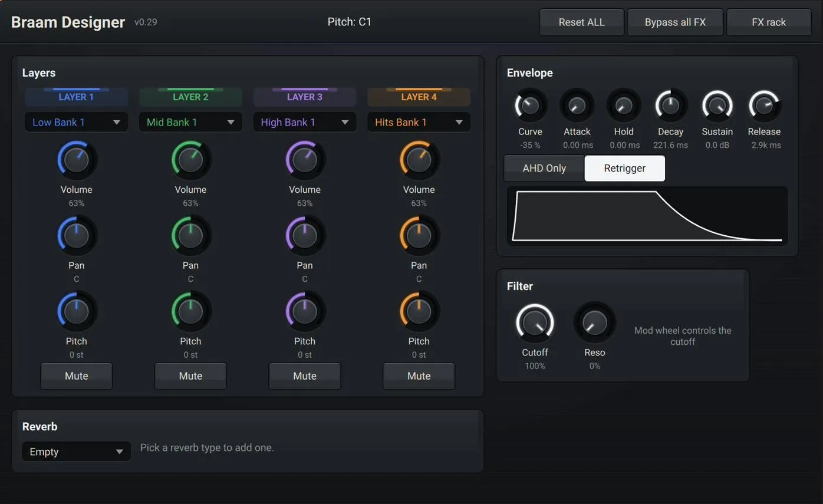Click the Layer 1 Pitch knob
Image resolution: width=823 pixels, height=504 pixels.
[x=77, y=311]
